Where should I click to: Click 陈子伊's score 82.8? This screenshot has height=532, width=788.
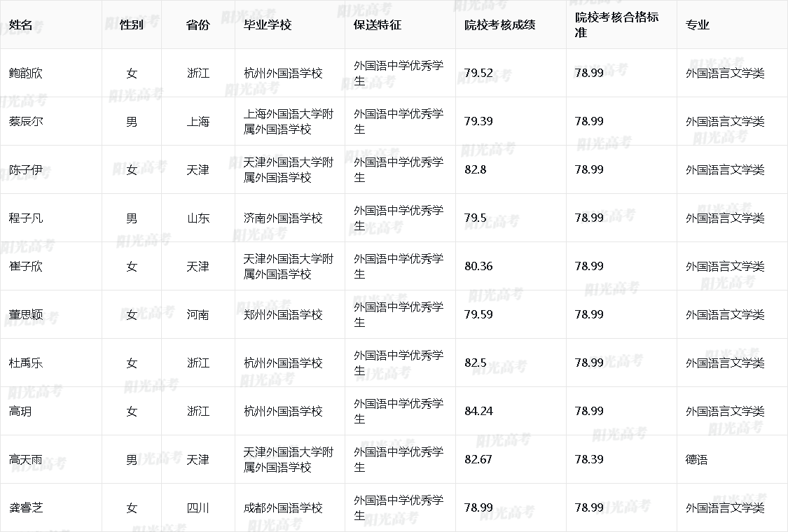(475, 170)
